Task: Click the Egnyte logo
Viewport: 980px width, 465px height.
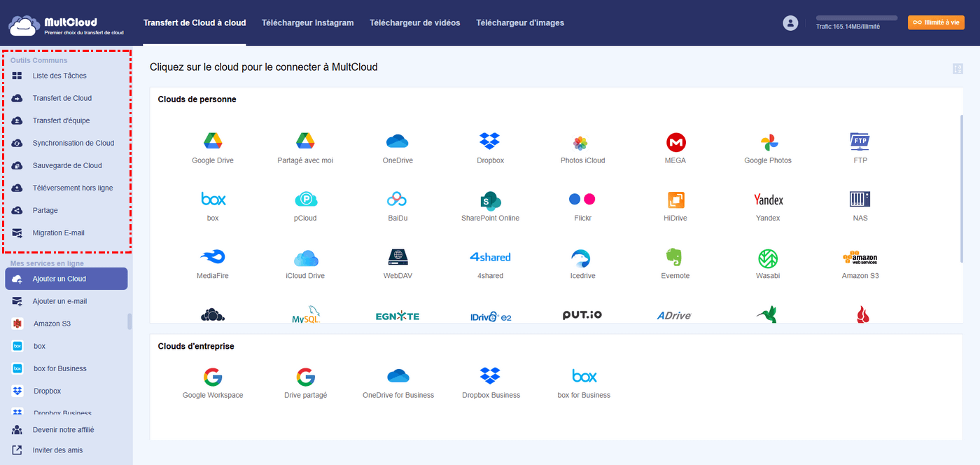Action: pyautogui.click(x=397, y=317)
